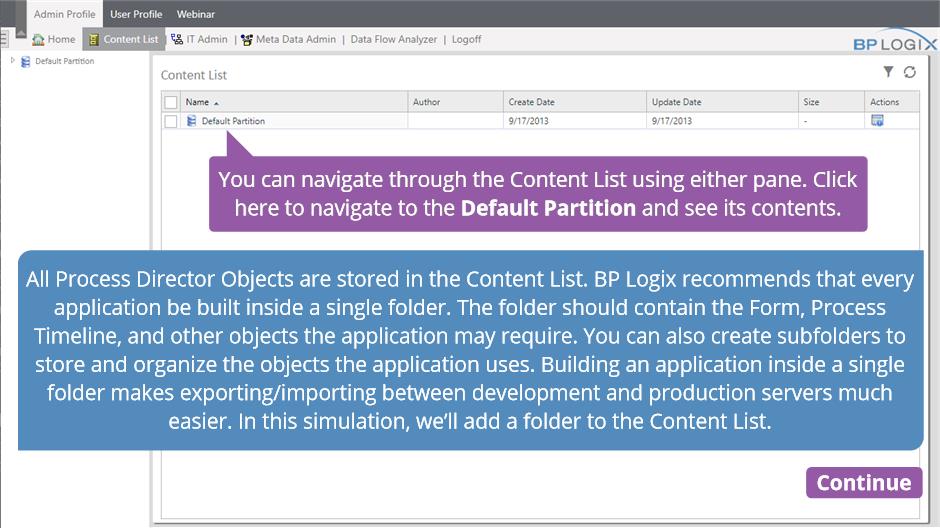940x528 pixels.
Task: Click the Meta Data Admin icon
Action: [246, 40]
